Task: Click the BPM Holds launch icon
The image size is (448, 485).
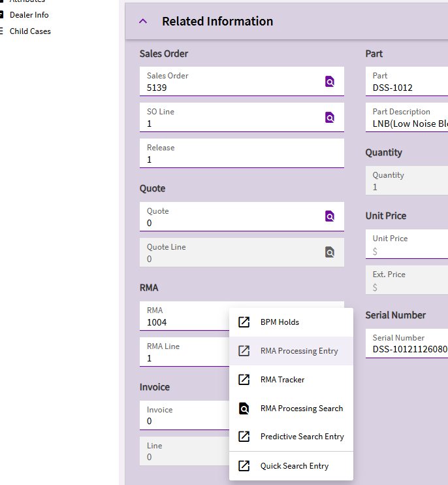Action: point(244,322)
